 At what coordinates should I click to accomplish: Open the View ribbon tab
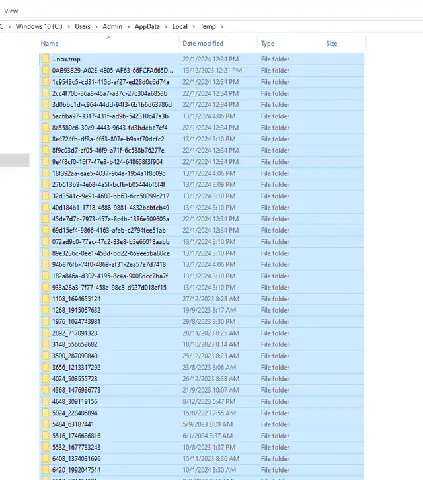click(x=11, y=11)
